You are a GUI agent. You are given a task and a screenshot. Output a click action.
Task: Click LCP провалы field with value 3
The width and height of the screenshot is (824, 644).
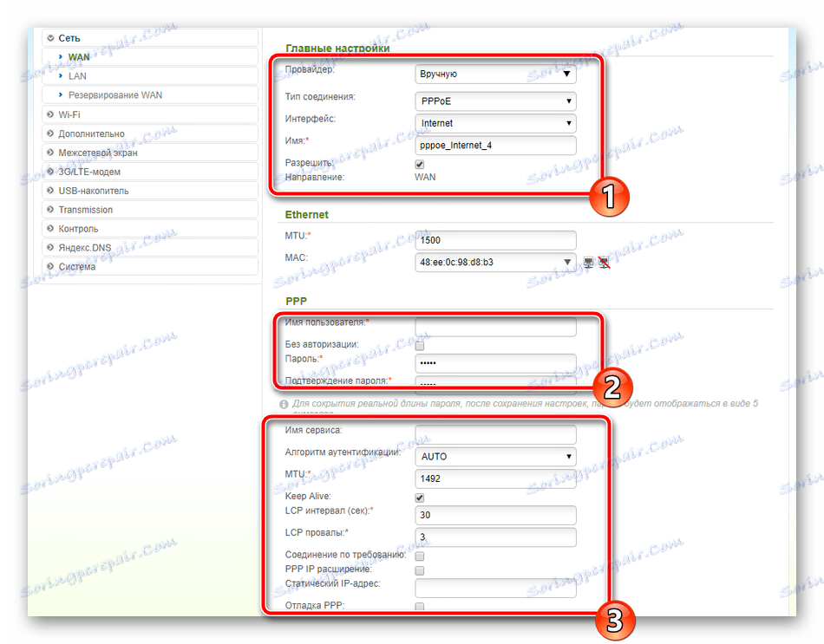click(495, 537)
